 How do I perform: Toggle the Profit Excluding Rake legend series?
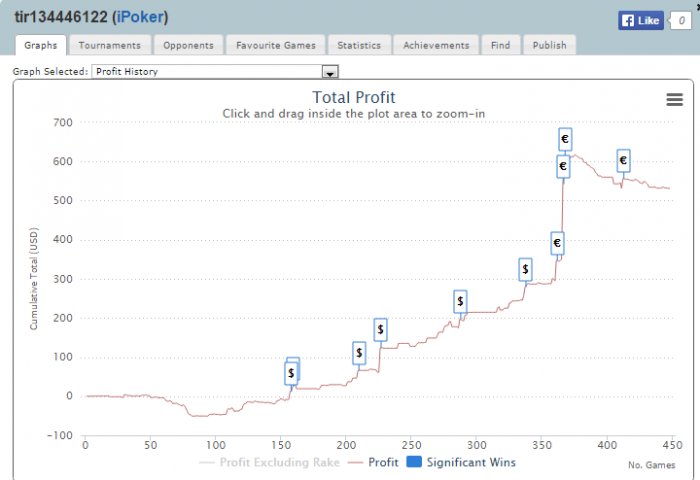[x=270, y=462]
